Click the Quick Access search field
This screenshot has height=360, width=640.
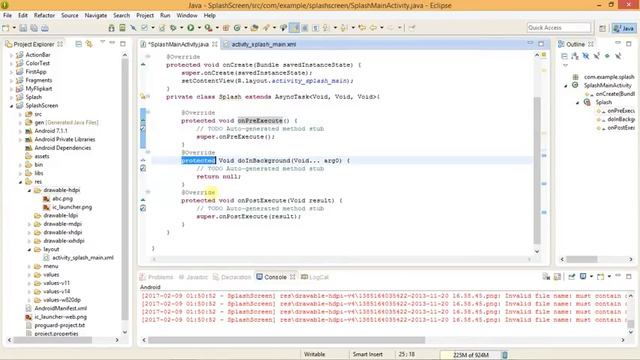(x=559, y=28)
